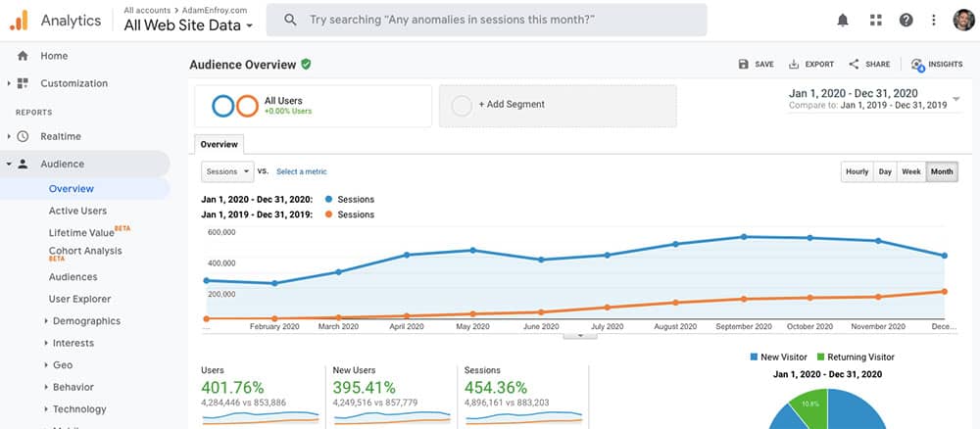Viewport: 980px width, 429px height.
Task: Expand the Interests submenu
Action: click(46, 343)
